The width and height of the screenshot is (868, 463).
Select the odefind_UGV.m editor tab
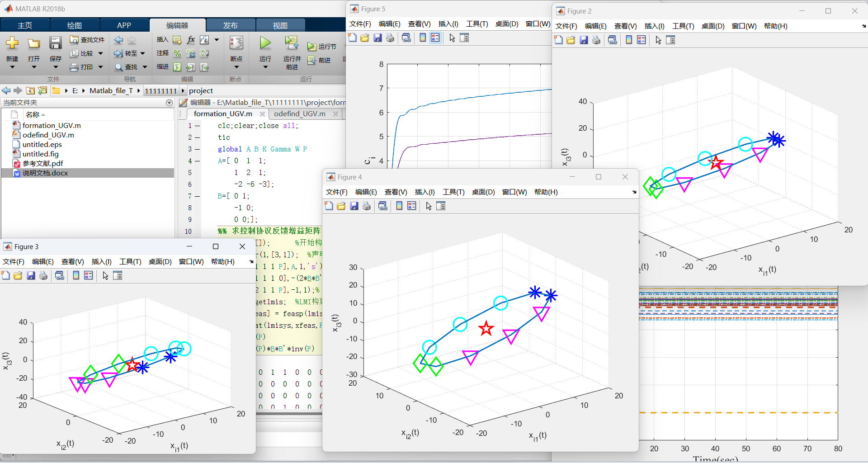pos(299,114)
